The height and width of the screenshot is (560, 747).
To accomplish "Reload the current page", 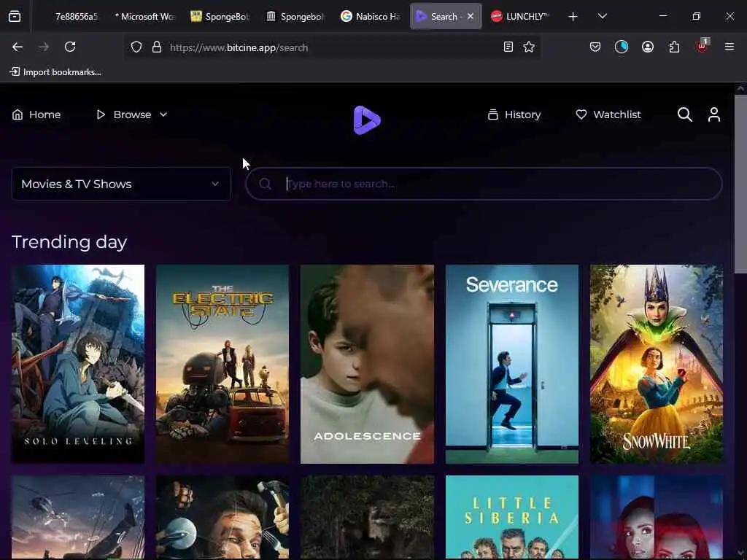I will [70, 47].
